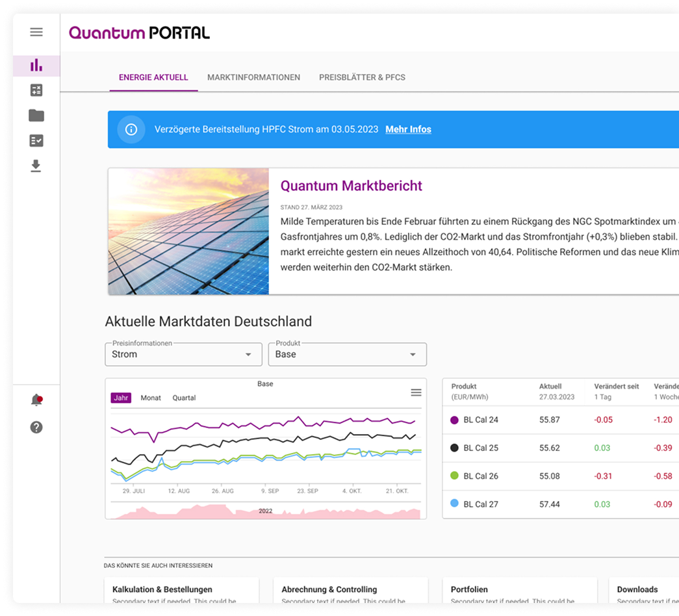Click the solar panel report thumbnail
Image resolution: width=679 pixels, height=616 pixels.
188,231
